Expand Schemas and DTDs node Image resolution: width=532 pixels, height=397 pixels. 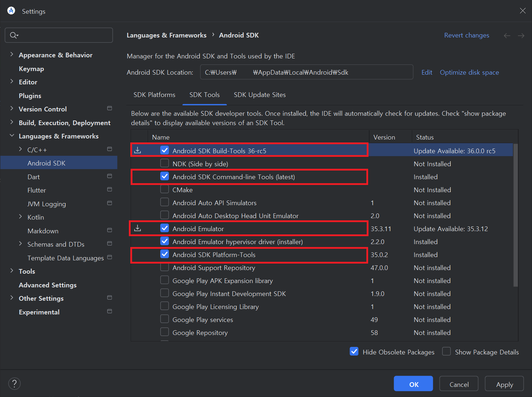[21, 244]
